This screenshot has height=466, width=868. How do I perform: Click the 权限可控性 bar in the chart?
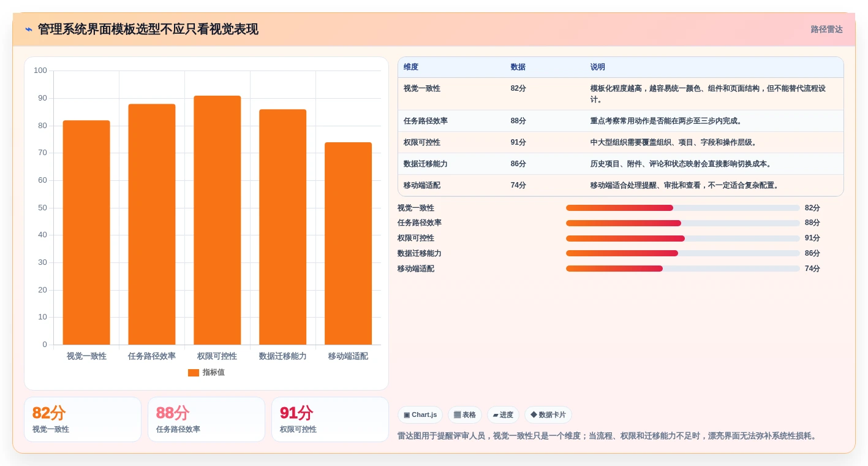coord(217,220)
